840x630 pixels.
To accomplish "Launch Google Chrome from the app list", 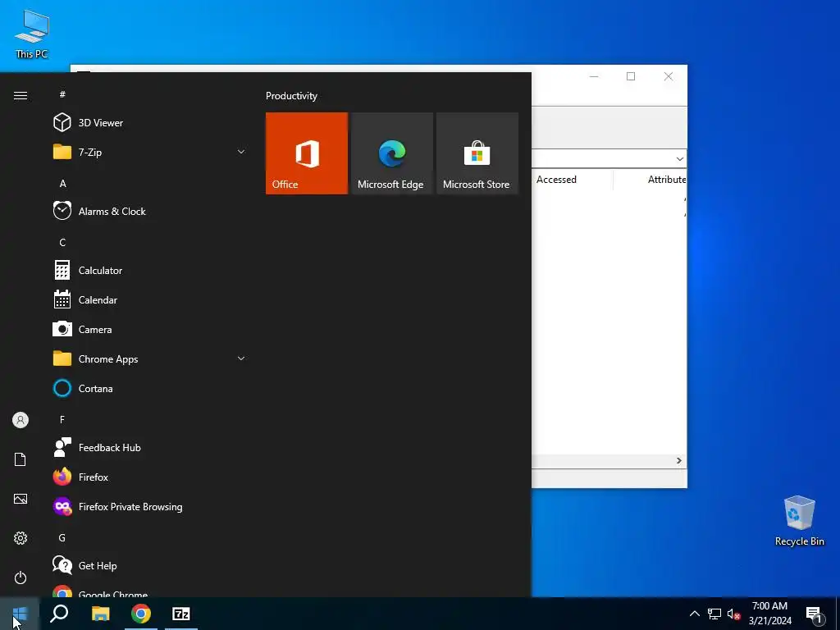I will click(x=148, y=591).
